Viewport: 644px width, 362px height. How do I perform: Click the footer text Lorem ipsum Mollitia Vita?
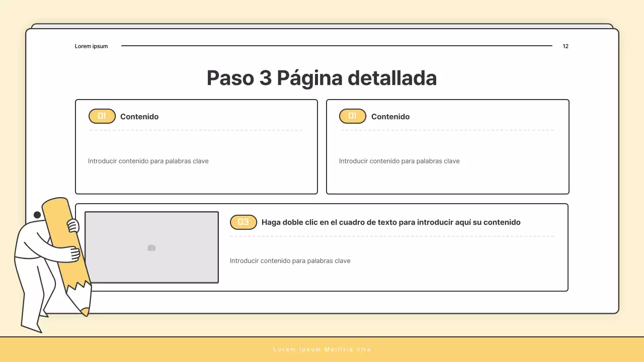(322, 349)
